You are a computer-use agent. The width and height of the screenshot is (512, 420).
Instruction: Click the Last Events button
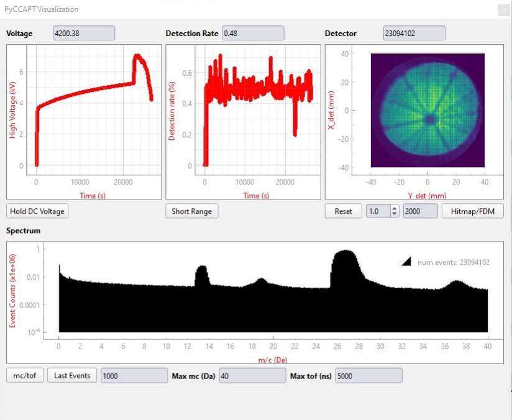(72, 376)
